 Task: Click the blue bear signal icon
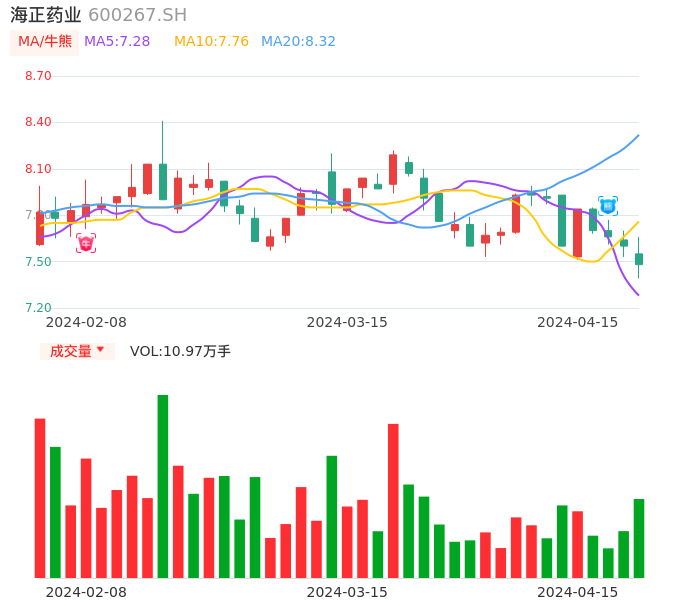tap(608, 206)
